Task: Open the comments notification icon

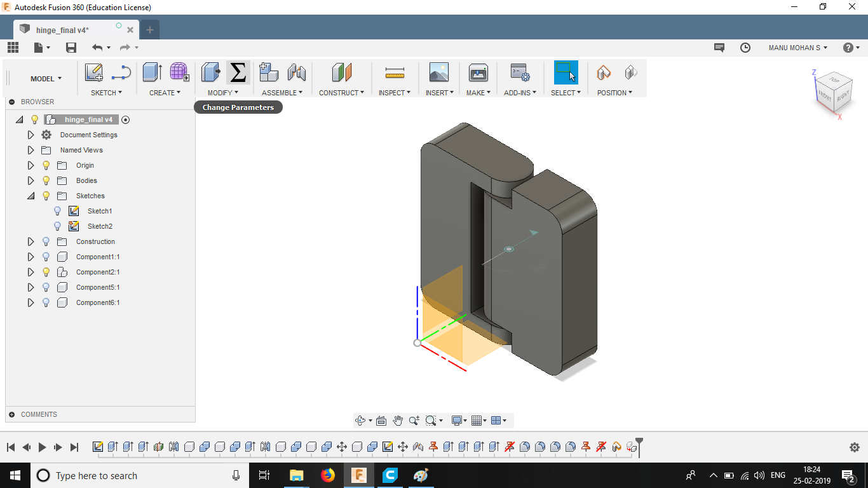Action: 719,48
